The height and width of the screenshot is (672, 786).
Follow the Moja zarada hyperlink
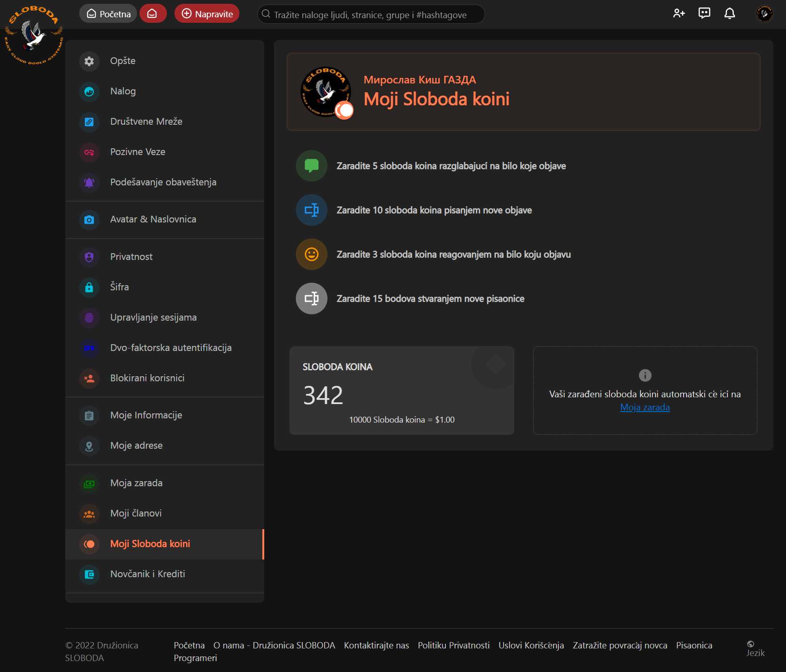coord(645,407)
